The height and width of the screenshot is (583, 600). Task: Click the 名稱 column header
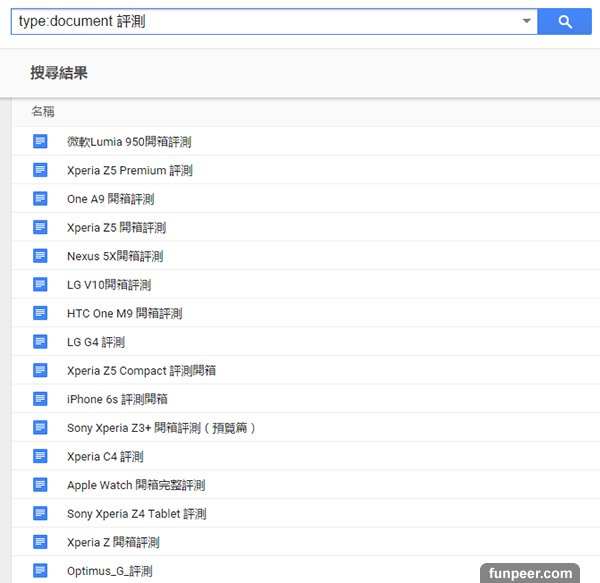[43, 112]
